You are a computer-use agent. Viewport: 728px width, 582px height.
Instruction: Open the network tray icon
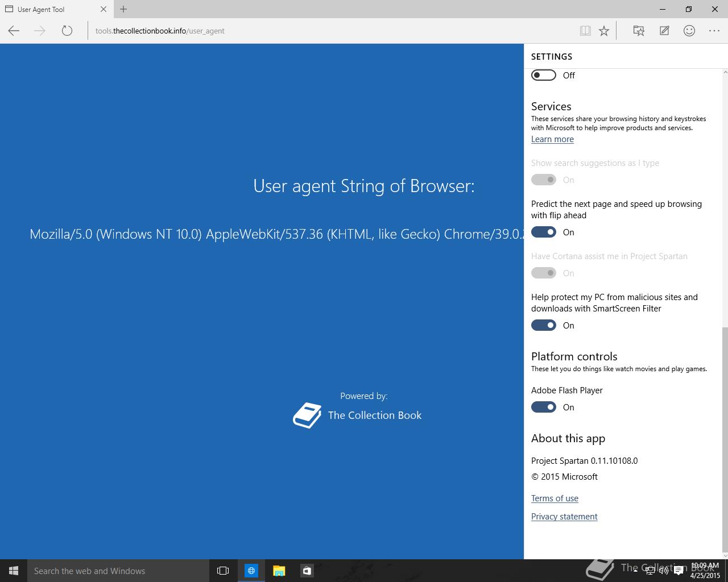[650, 571]
